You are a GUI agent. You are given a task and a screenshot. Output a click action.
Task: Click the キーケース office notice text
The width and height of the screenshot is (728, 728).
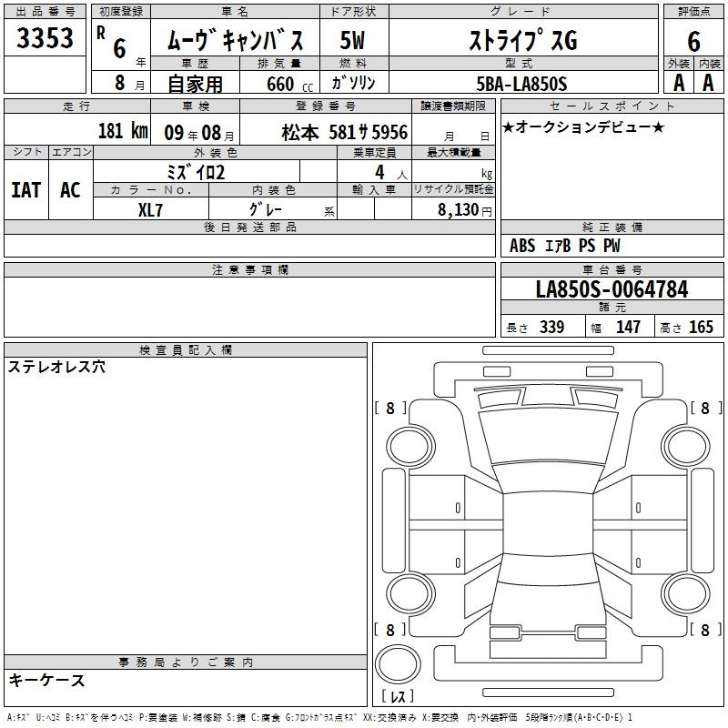click(x=46, y=681)
